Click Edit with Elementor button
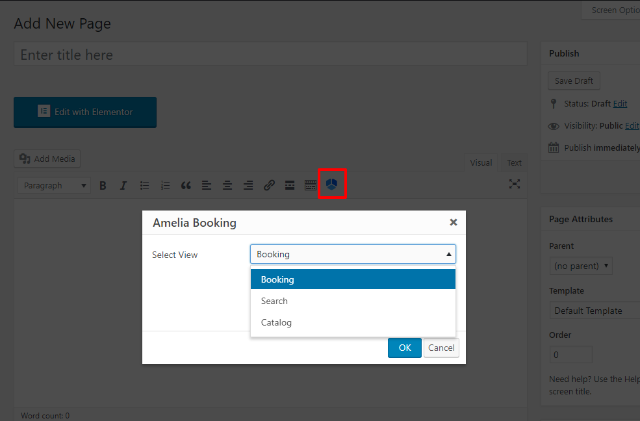Viewport: 640px width, 421px height. click(x=85, y=112)
